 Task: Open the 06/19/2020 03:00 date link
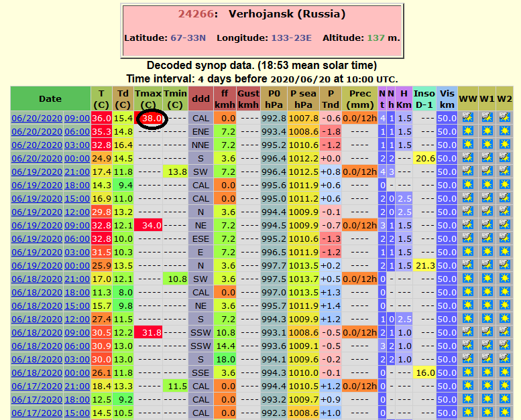coord(50,252)
